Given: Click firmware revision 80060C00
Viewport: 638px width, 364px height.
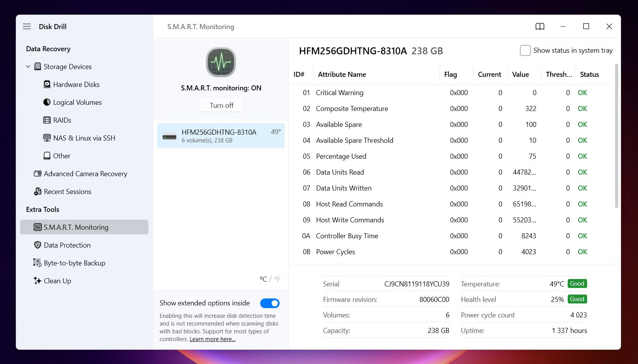Looking at the screenshot, I should click(434, 300).
